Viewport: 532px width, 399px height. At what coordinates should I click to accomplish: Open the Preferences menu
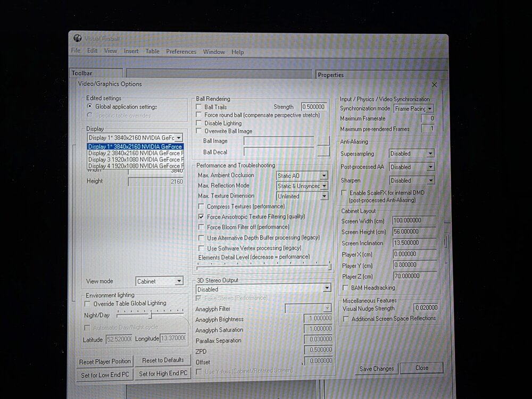pyautogui.click(x=181, y=52)
